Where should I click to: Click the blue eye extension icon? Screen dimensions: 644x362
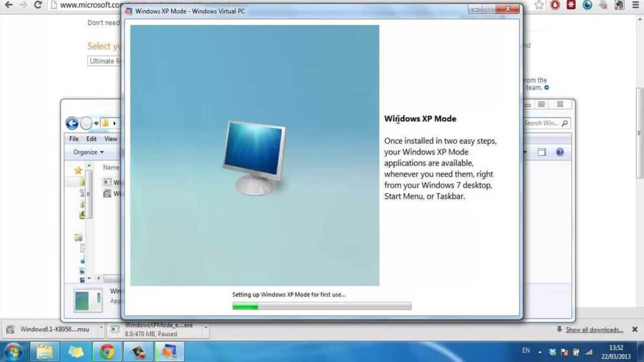point(587,5)
